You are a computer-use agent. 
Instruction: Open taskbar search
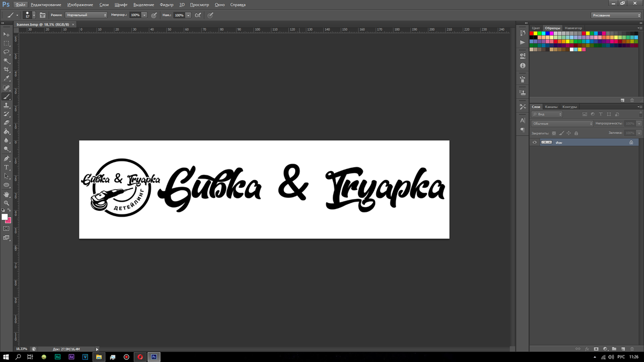[19, 356]
